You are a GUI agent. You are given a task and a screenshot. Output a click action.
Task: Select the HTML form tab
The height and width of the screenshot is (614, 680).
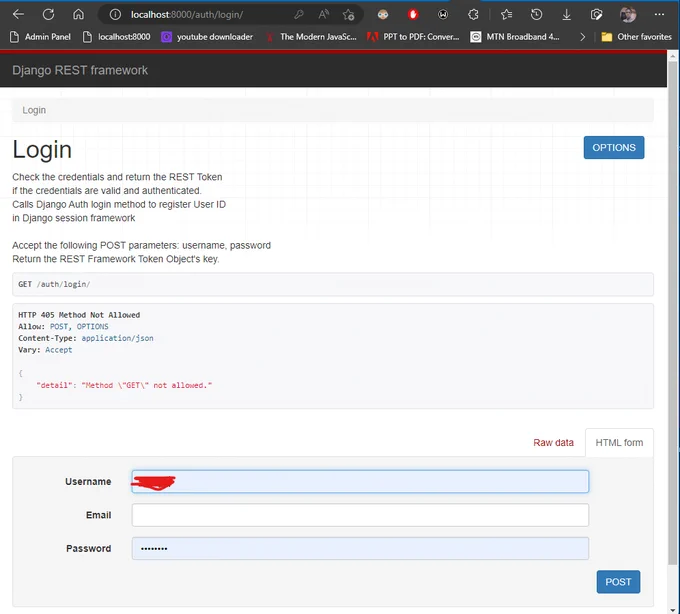(619, 443)
